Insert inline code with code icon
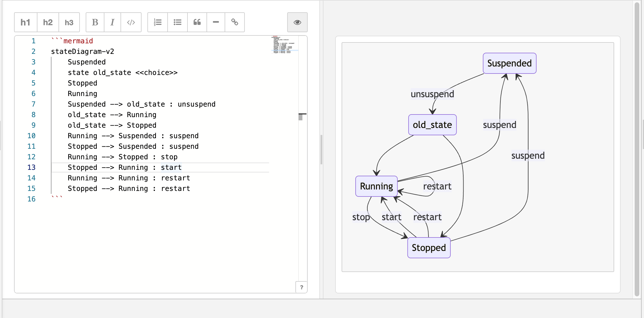Screen dimensions: 644x318 (x=131, y=22)
